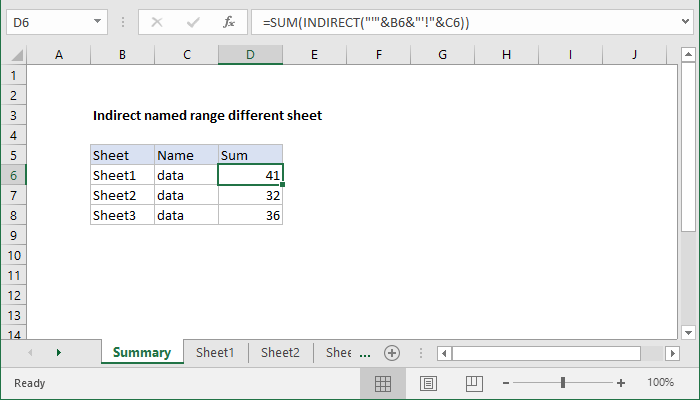Click the zoom out minus icon
Image resolution: width=700 pixels, height=400 pixels.
pyautogui.click(x=508, y=383)
